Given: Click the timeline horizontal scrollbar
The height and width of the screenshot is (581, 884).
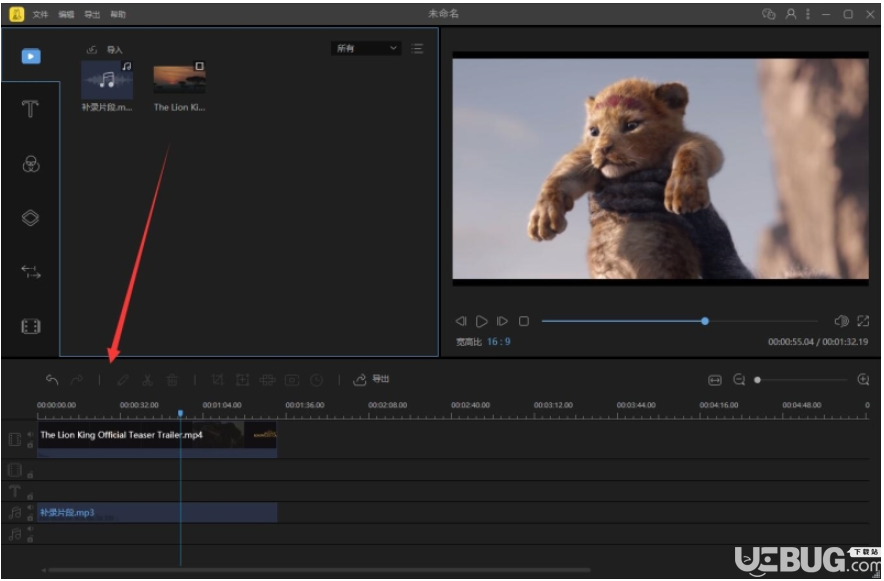Looking at the screenshot, I should (319, 570).
